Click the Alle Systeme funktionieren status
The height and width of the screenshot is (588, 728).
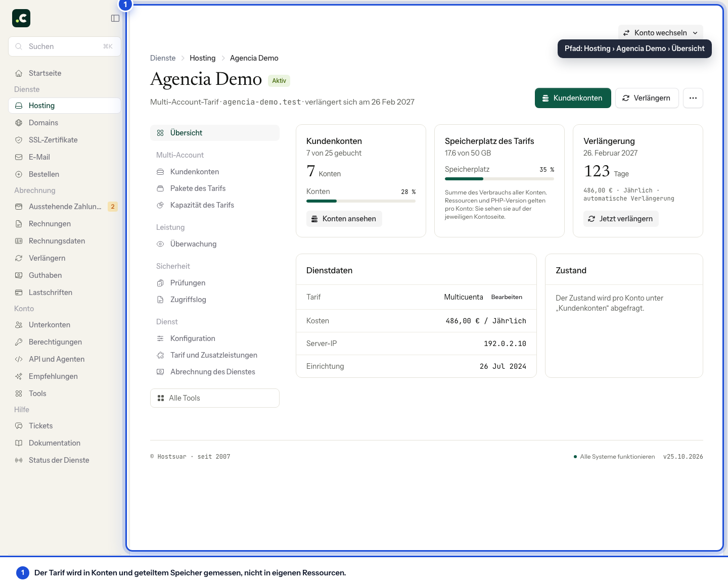click(614, 457)
